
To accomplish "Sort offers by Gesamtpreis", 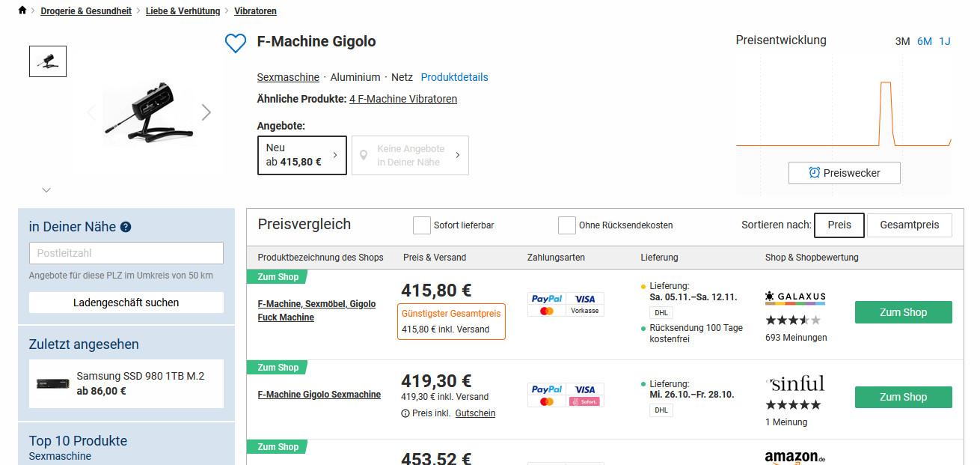I will tap(909, 225).
